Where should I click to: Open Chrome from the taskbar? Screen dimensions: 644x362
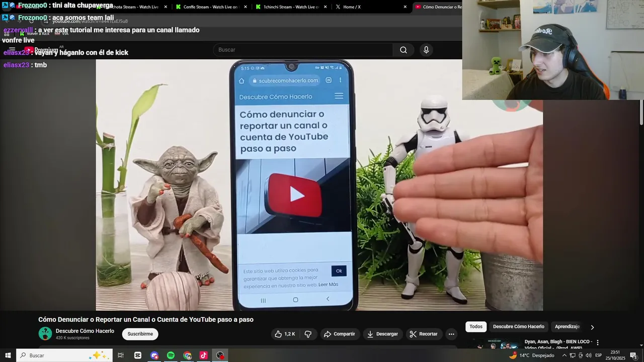tap(187, 355)
